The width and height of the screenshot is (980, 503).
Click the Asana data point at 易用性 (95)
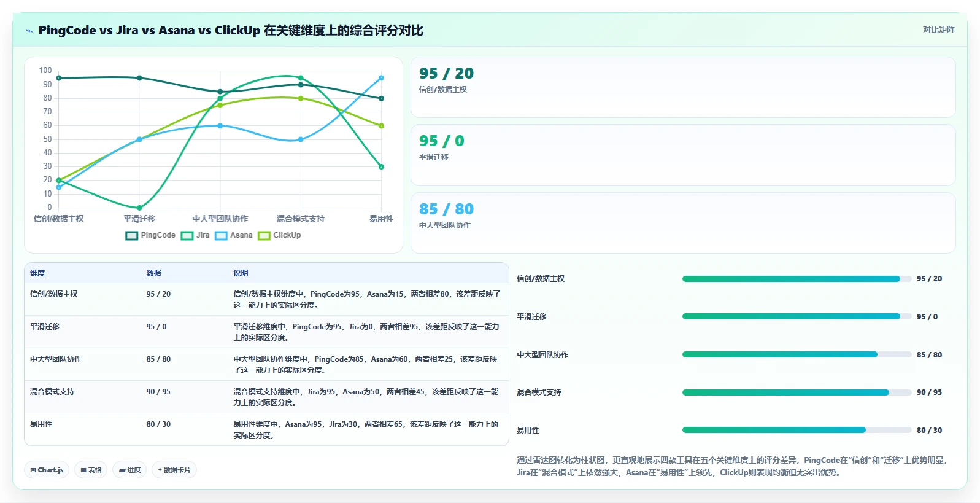[x=381, y=78]
